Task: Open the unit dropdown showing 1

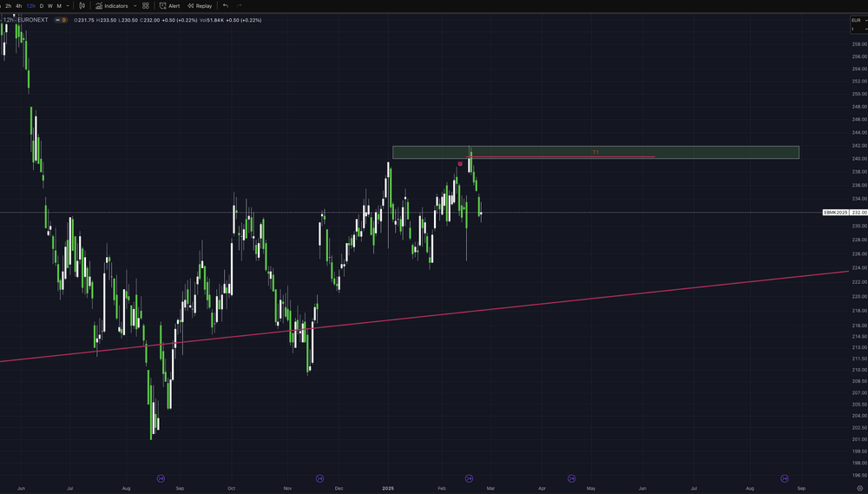Action: coord(859,29)
